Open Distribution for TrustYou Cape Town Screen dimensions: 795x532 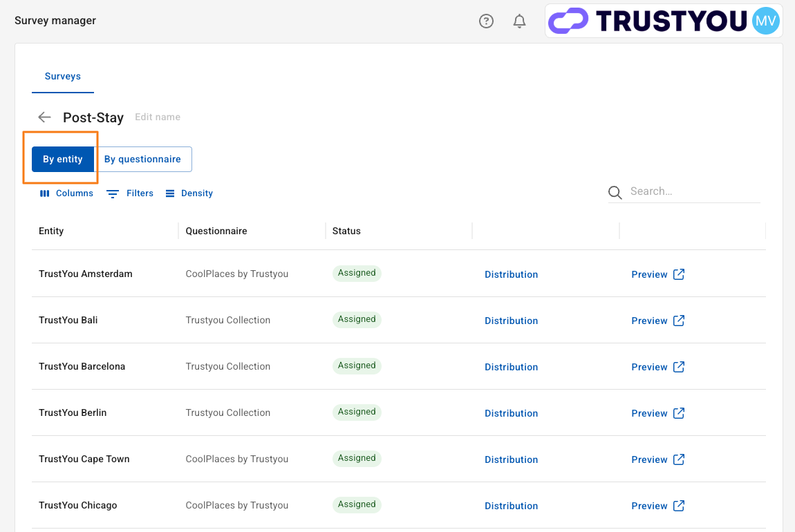point(511,459)
